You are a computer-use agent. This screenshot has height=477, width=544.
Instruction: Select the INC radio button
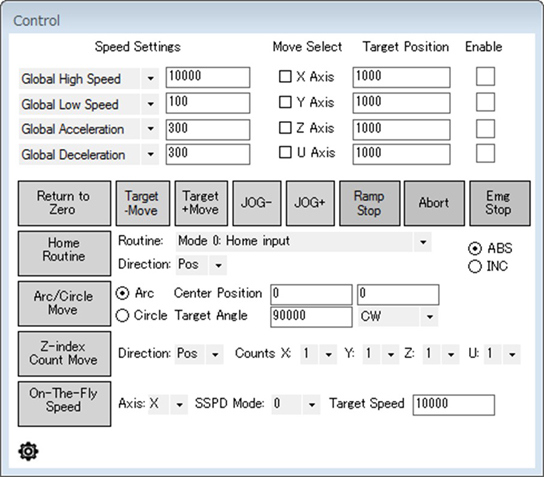[475, 266]
